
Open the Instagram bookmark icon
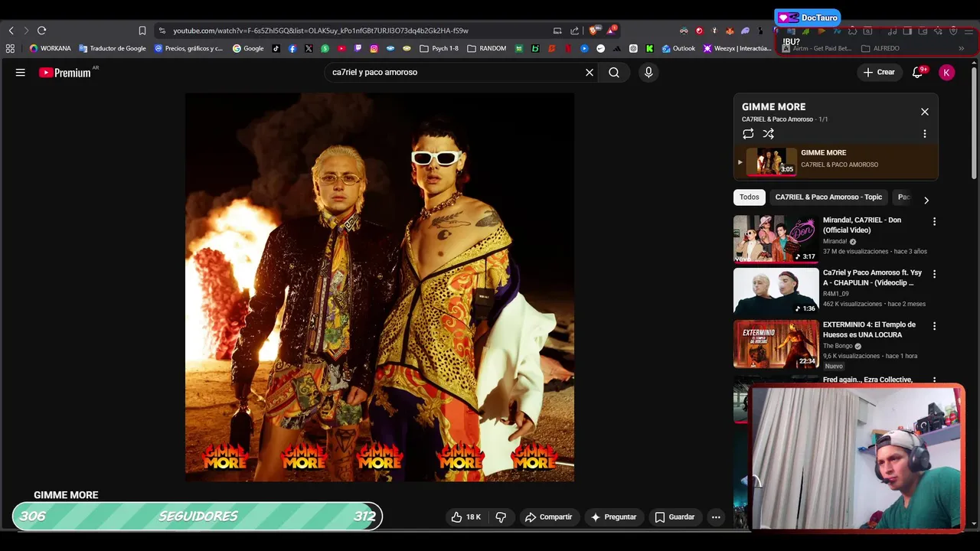point(374,48)
